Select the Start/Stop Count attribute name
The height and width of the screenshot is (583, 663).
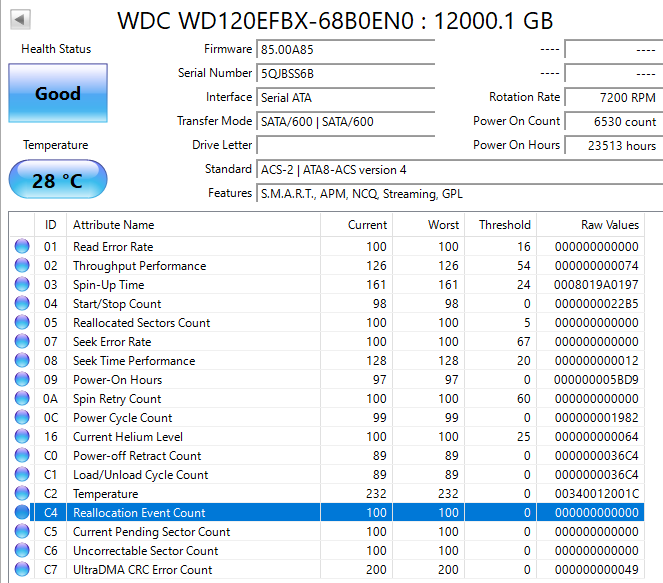[117, 304]
